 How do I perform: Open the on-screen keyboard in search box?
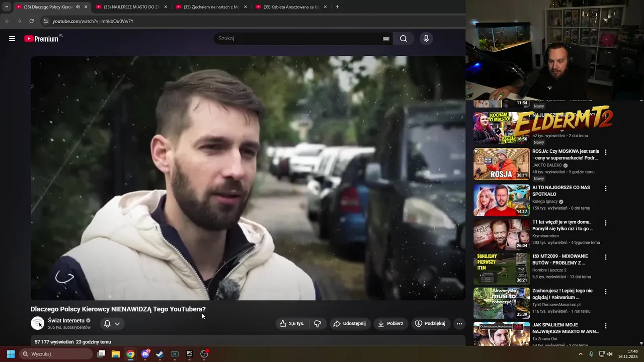coord(386,39)
